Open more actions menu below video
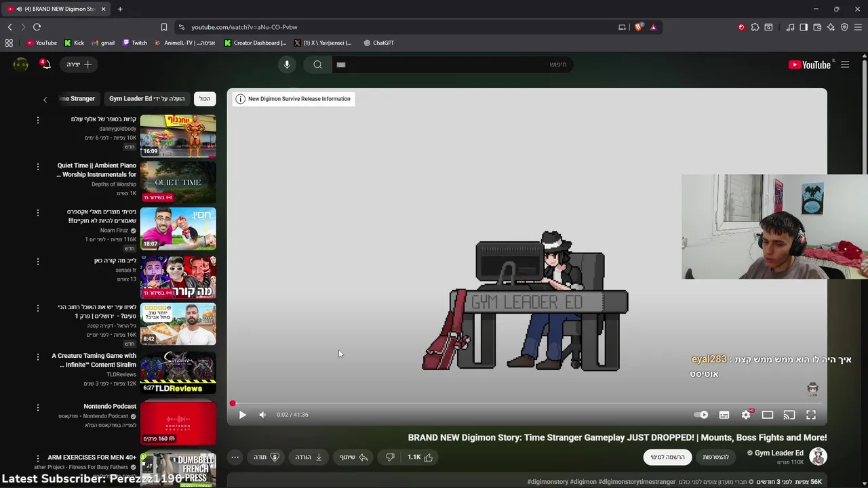Viewport: 868px width, 488px height. [x=235, y=457]
